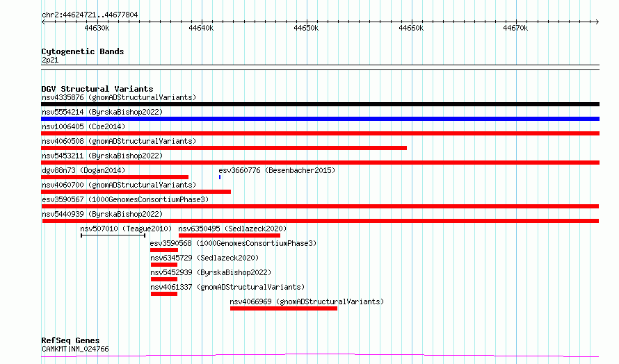Click the dgv88n73 Dogan2014 label
Viewport: 619px width, 364px height.
tap(83, 170)
